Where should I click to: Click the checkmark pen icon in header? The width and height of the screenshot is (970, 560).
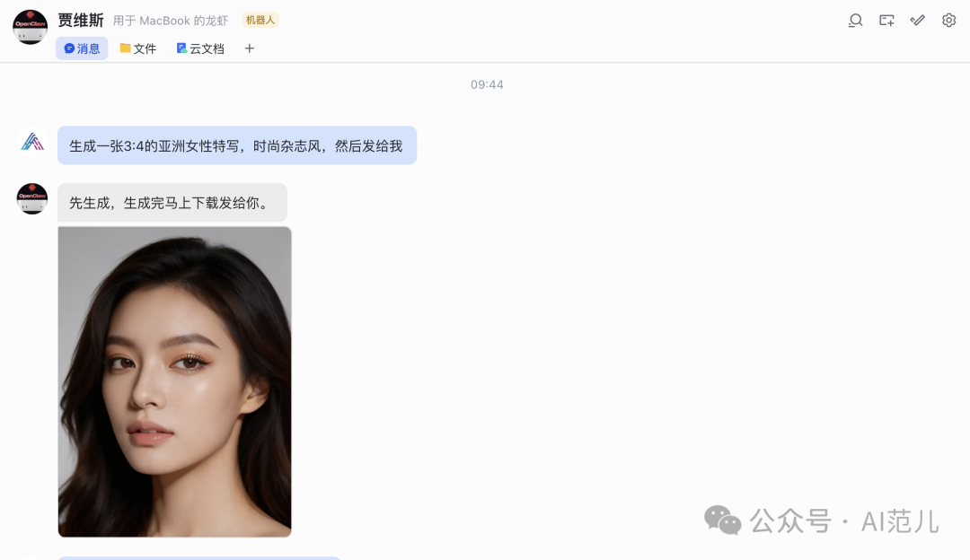click(917, 21)
